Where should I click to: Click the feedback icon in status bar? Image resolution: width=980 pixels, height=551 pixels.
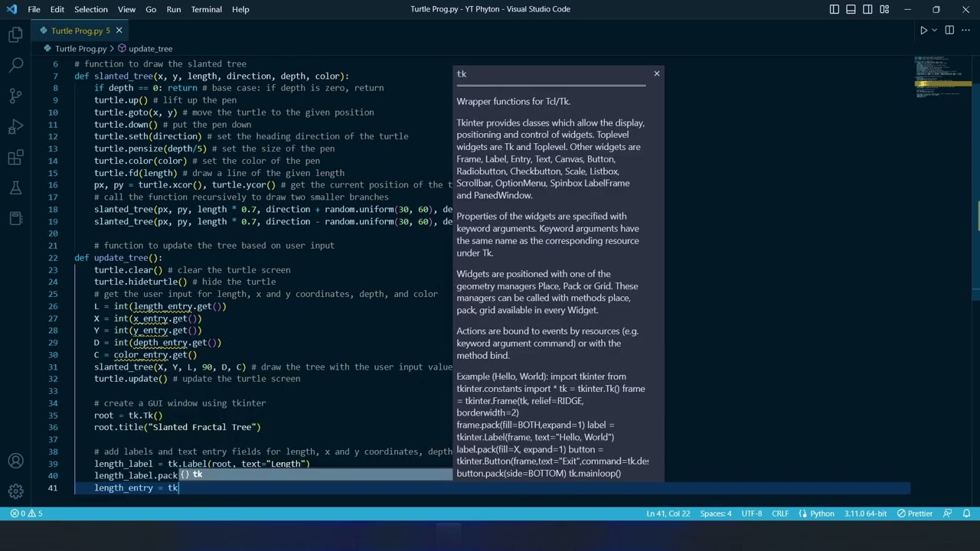coord(947,514)
